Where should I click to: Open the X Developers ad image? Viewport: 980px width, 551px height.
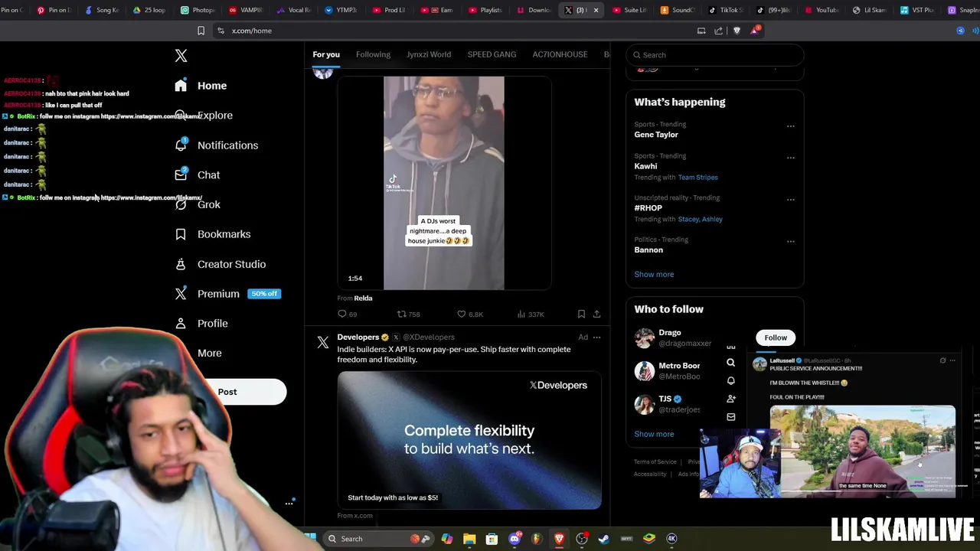pos(469,440)
